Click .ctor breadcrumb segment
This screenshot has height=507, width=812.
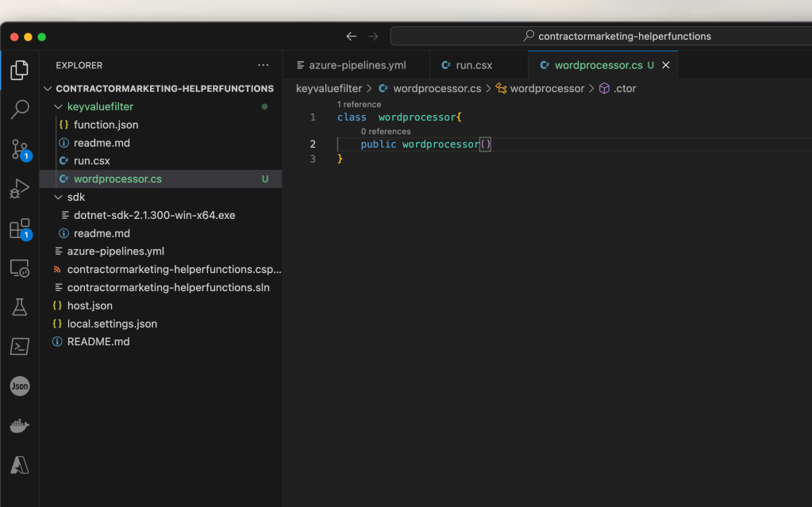[618, 89]
